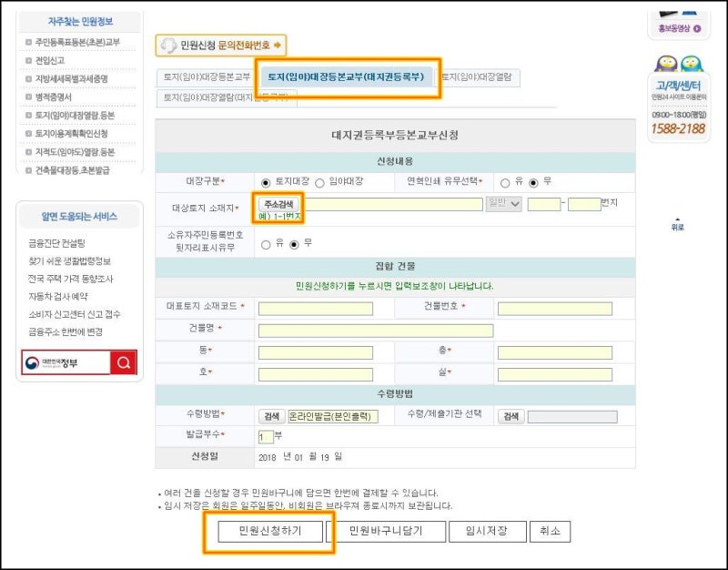Image resolution: width=728 pixels, height=570 pixels.
Task: Click the first 번지 number field
Action: (544, 204)
